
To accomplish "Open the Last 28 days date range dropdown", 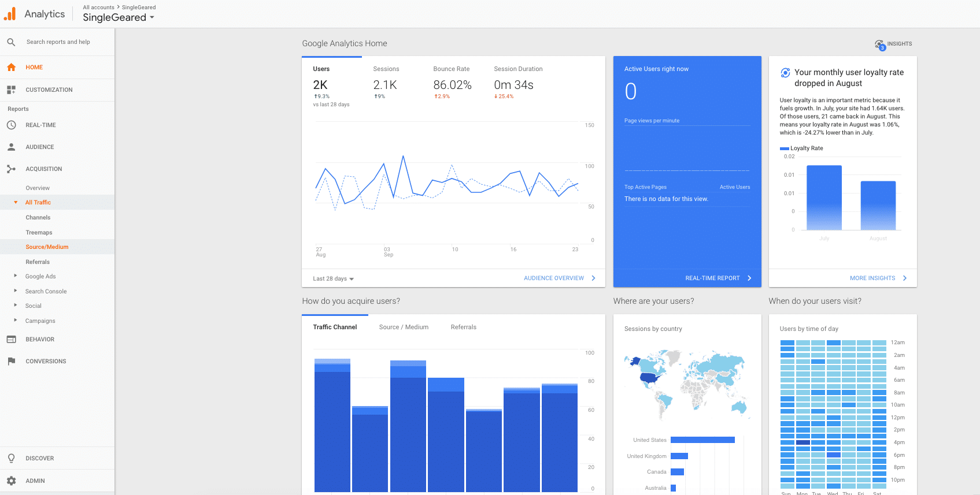I will coord(333,279).
